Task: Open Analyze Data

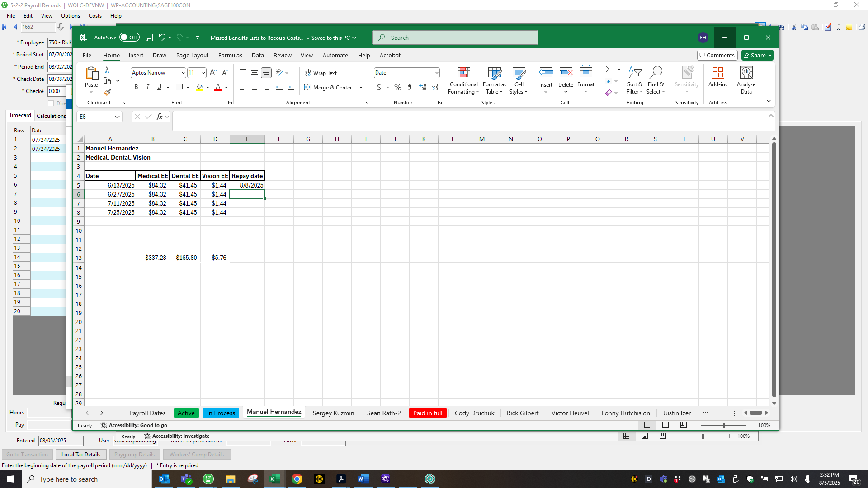Action: click(746, 80)
